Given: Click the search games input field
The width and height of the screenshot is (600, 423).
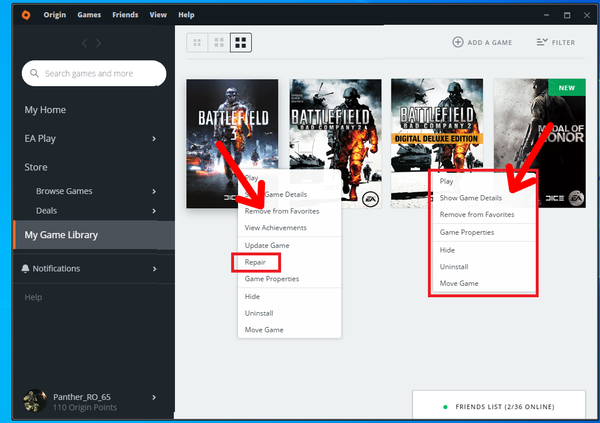Looking at the screenshot, I should coord(94,73).
